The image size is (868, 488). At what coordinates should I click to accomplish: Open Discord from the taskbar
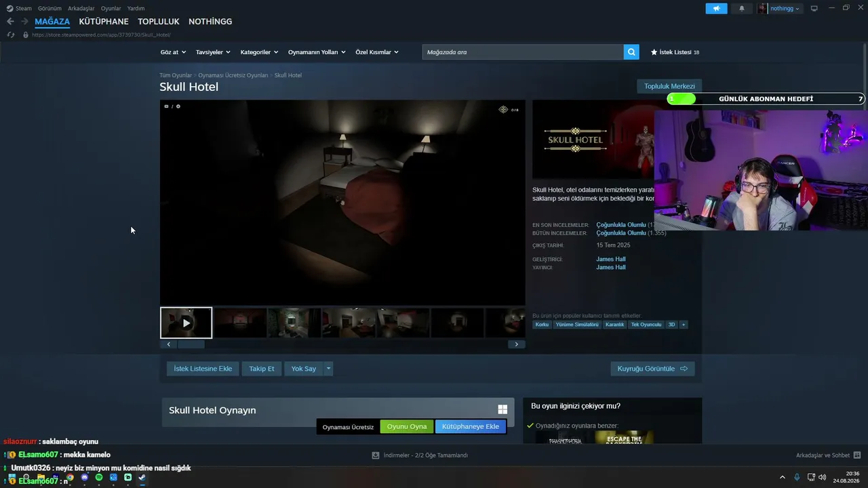[x=85, y=478]
